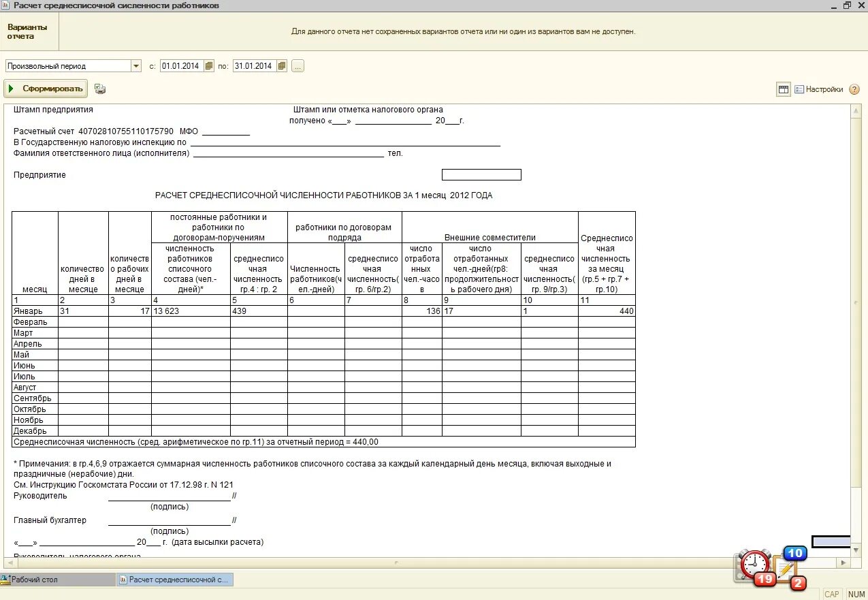Click the работники по договорам подряда header
Viewport: 868px width, 600px height.
tap(344, 227)
